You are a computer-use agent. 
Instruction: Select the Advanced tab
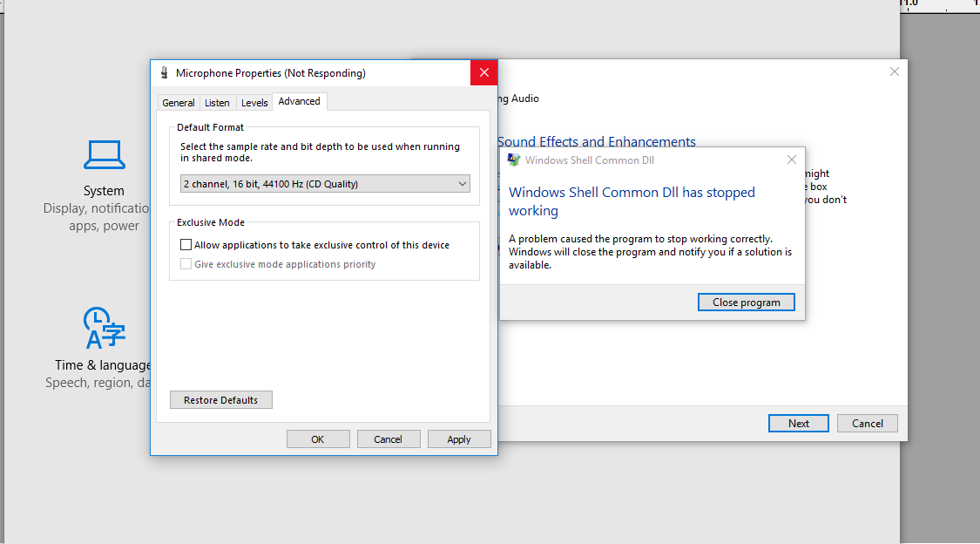300,101
